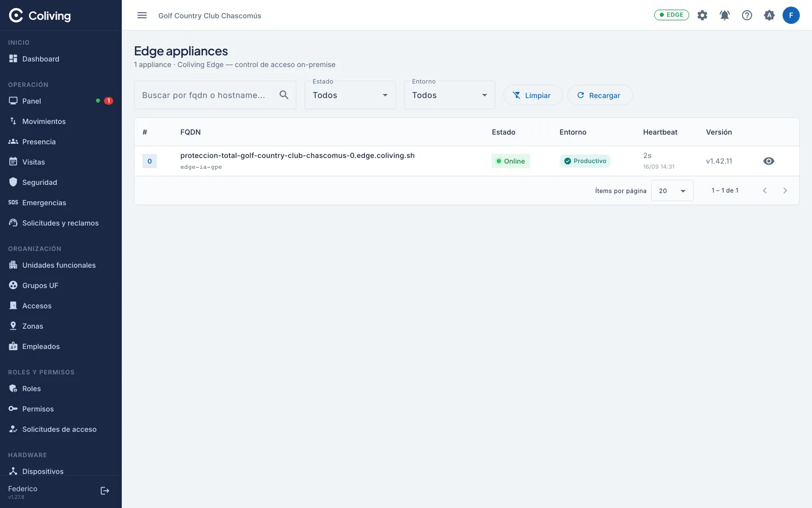Open Presencia in sidebar
This screenshot has height=508, width=812.
pyautogui.click(x=61, y=142)
